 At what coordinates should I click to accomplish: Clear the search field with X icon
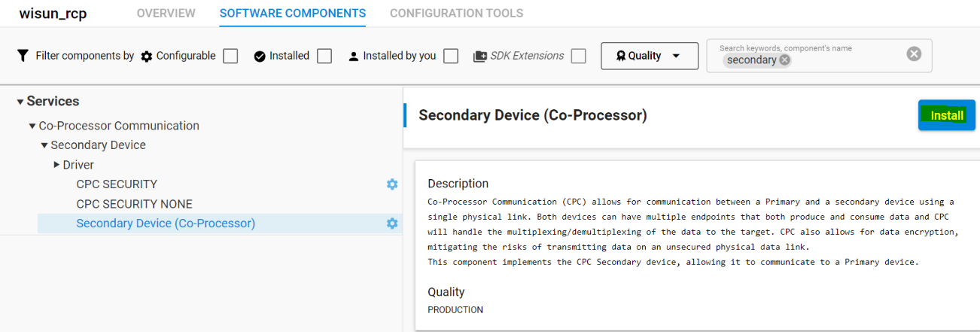(914, 53)
